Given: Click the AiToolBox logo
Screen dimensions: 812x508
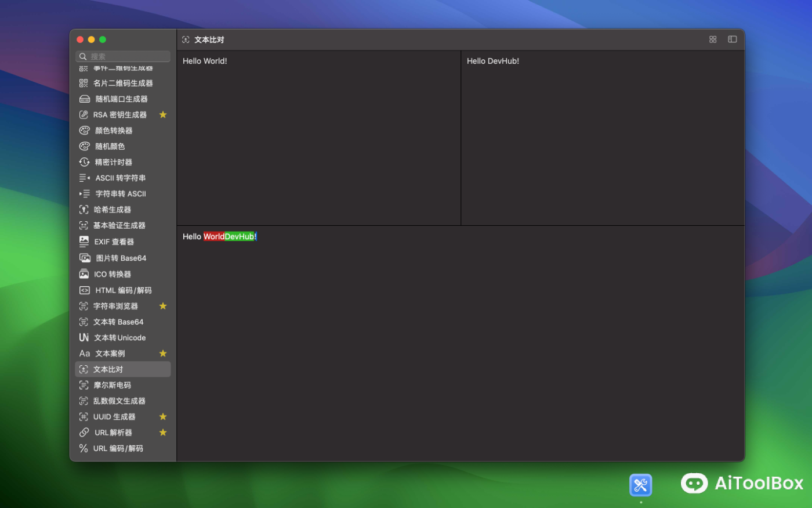Looking at the screenshot, I should [x=741, y=483].
